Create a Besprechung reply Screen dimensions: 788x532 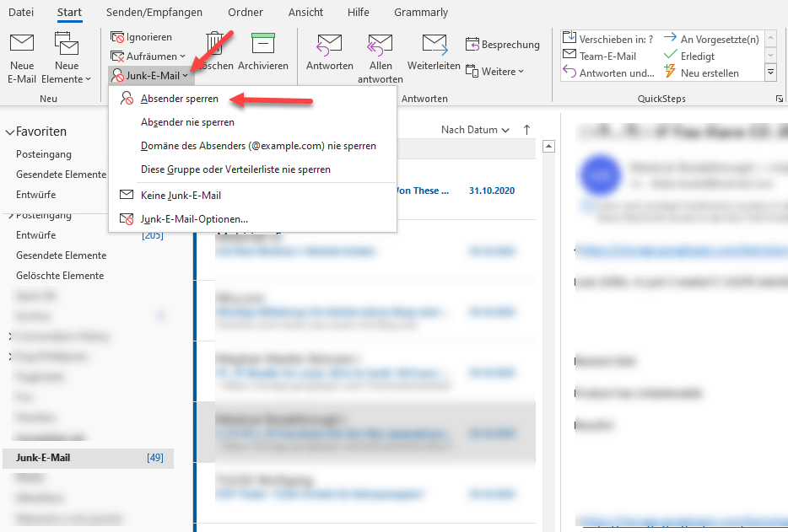pyautogui.click(x=503, y=45)
